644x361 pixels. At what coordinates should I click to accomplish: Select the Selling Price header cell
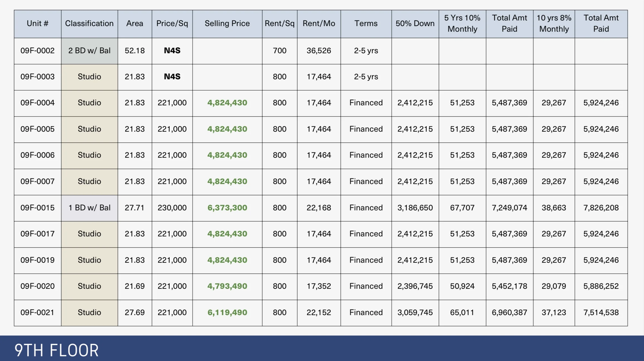227,24
